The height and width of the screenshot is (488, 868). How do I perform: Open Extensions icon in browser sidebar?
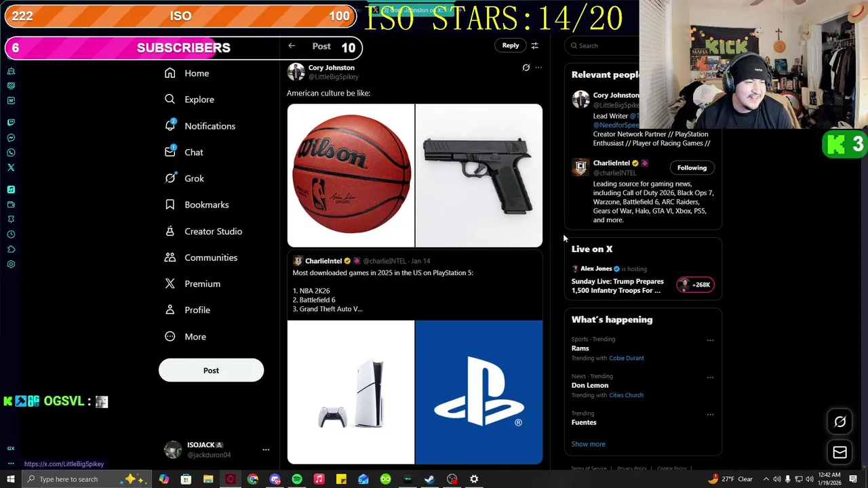pos(11,249)
